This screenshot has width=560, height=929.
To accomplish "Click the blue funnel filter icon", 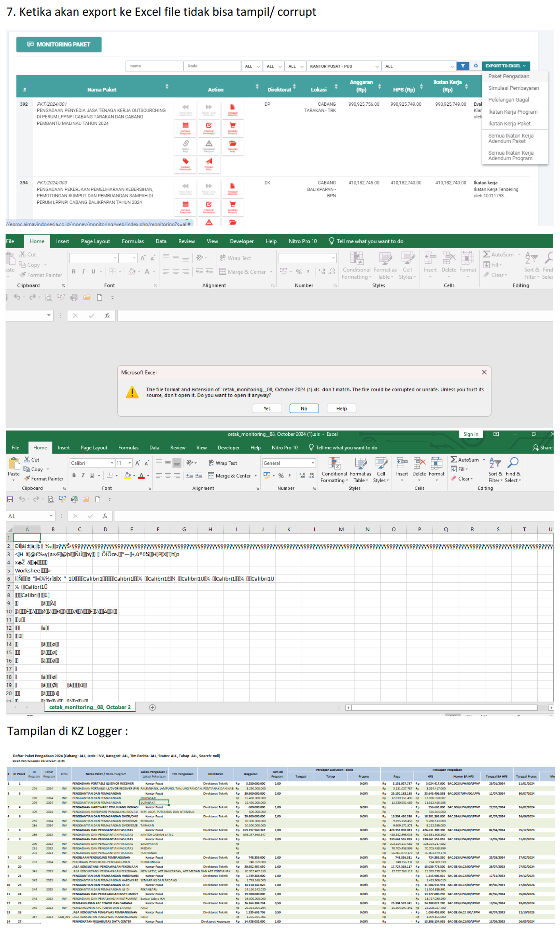I will point(463,66).
